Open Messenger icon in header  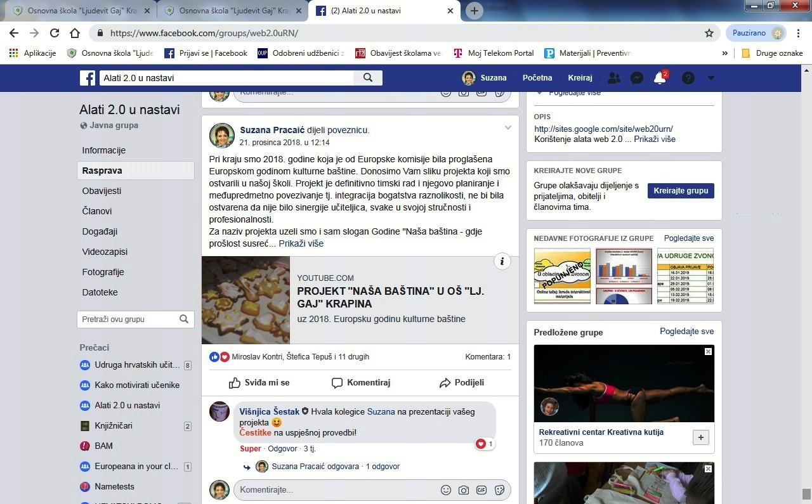click(x=637, y=78)
